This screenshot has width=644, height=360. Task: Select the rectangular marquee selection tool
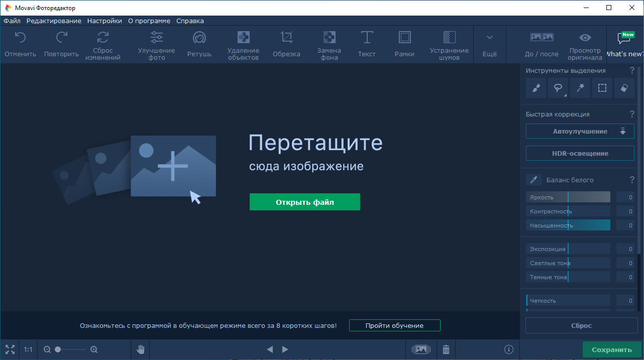(602, 88)
